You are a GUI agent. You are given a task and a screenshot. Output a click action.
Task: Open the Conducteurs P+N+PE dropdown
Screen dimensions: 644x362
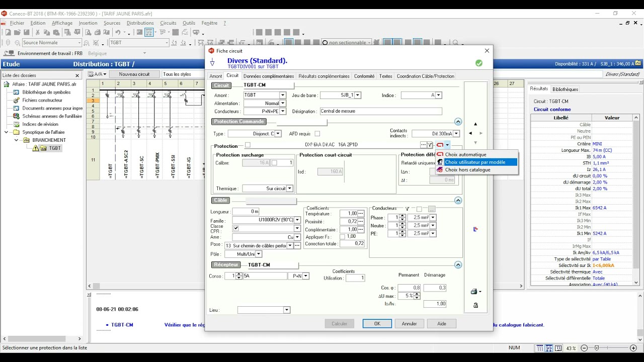pos(283,112)
